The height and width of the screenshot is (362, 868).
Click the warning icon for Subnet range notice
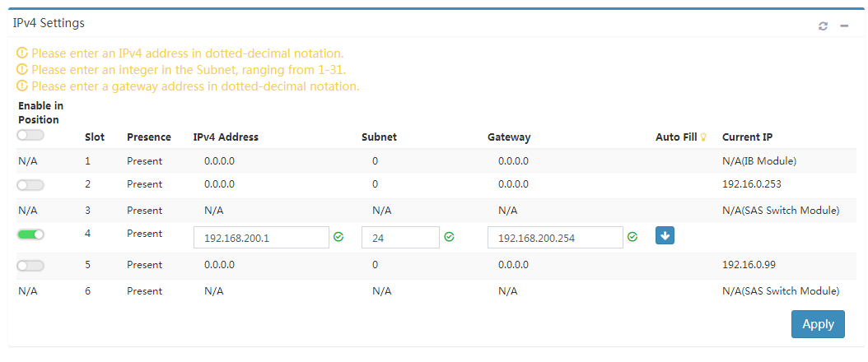pyautogui.click(x=21, y=70)
